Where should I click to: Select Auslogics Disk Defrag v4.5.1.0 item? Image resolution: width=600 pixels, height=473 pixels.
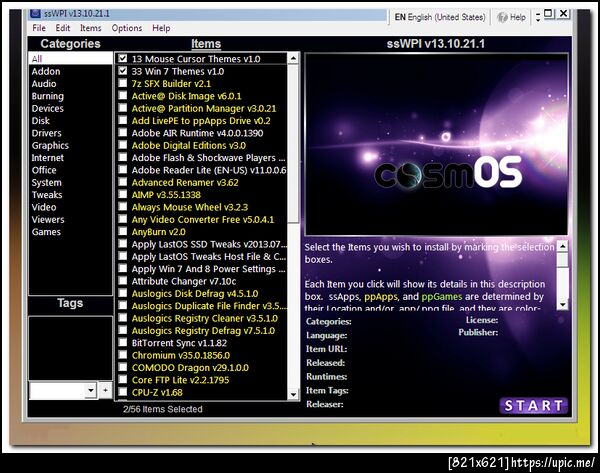[x=195, y=294]
